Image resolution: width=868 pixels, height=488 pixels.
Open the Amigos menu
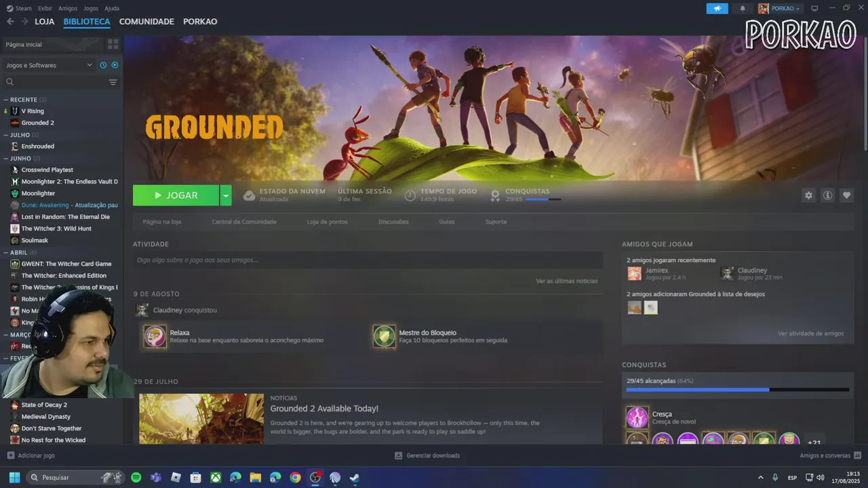pyautogui.click(x=68, y=8)
